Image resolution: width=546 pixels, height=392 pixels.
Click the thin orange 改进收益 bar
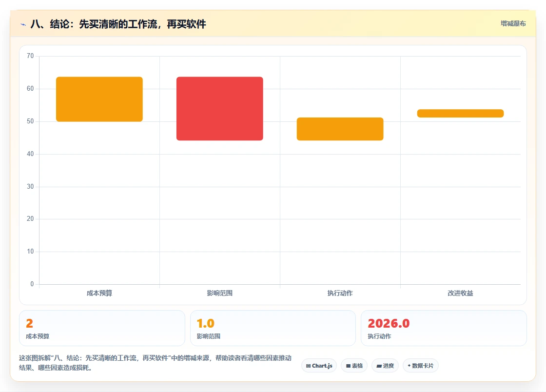(x=460, y=113)
